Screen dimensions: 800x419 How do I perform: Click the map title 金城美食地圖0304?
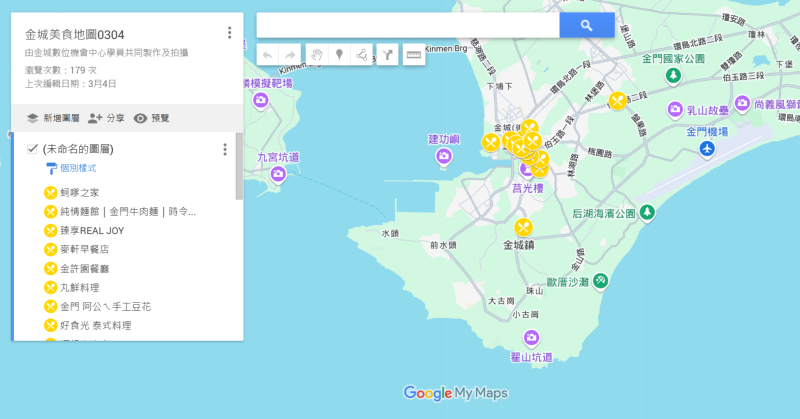point(74,35)
